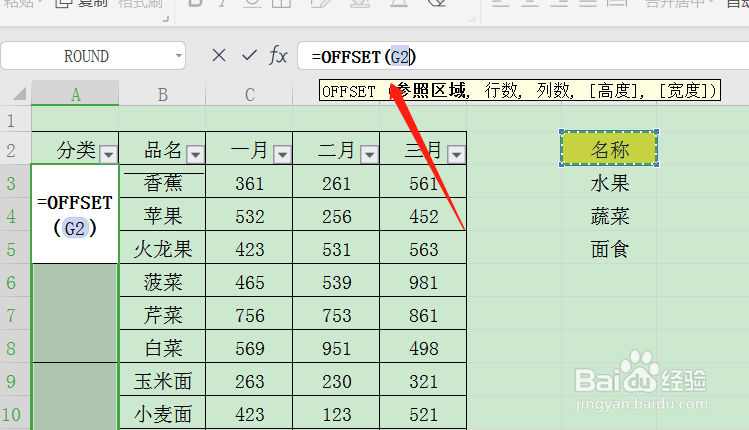
Task: Click cell with value 532
Action: (x=249, y=215)
